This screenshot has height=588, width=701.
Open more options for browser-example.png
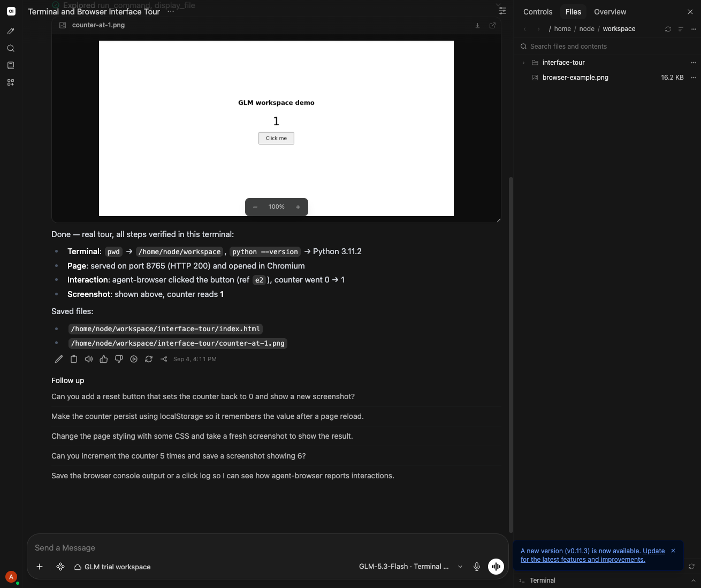(x=694, y=78)
